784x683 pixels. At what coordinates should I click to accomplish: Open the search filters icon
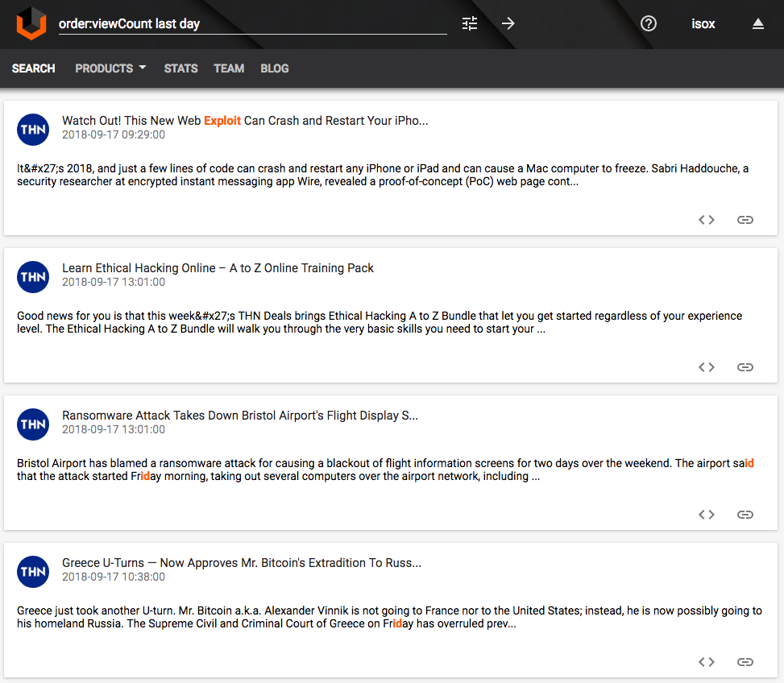(x=470, y=24)
